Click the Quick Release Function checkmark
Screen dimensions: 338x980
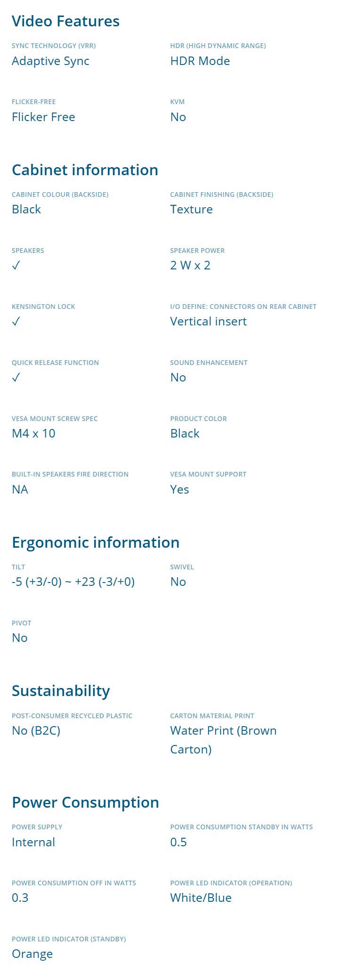click(x=16, y=378)
